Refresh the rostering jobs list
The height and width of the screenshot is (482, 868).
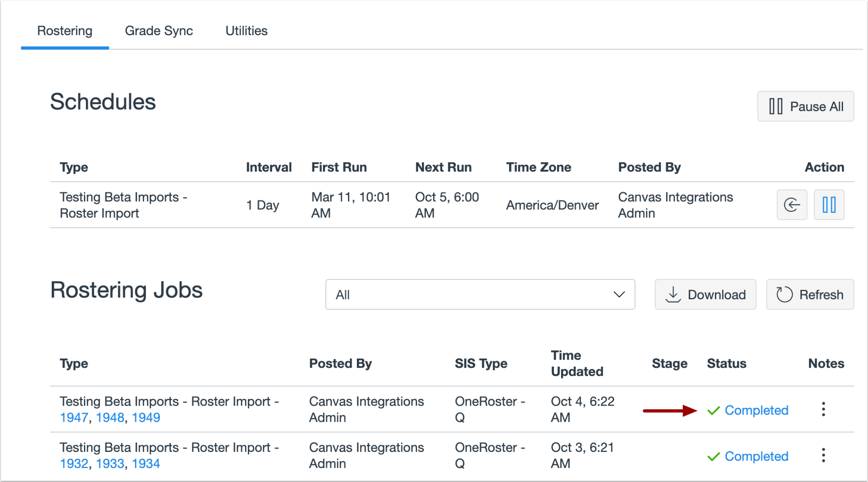coord(810,295)
